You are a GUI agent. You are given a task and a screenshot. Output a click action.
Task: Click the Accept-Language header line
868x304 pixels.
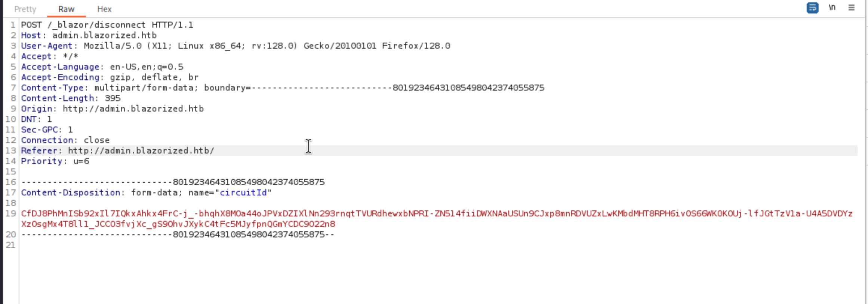tap(102, 67)
